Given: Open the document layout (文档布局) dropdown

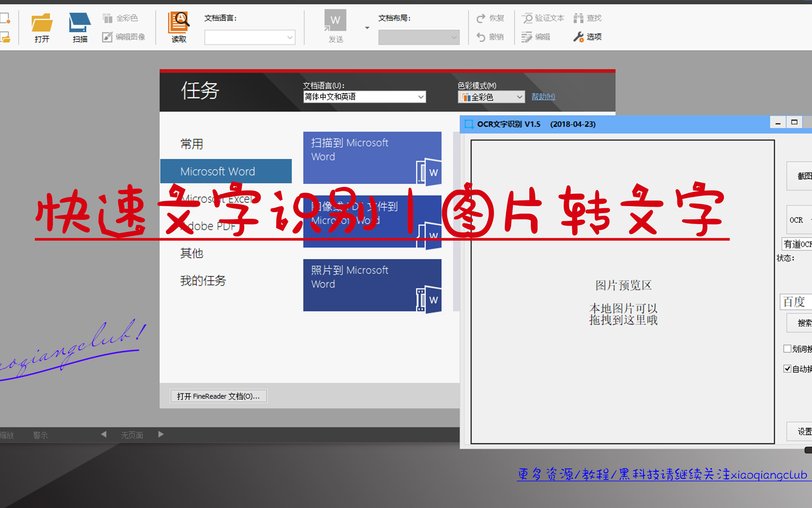Looking at the screenshot, I should 419,37.
